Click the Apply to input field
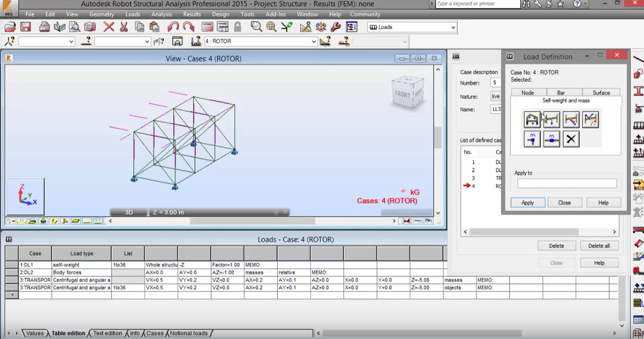 567,184
